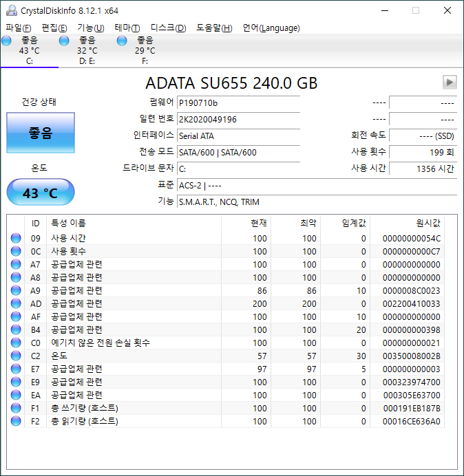Image resolution: width=464 pixels, height=476 pixels.
Task: Click the status orb for ID AF
Action: (x=16, y=316)
